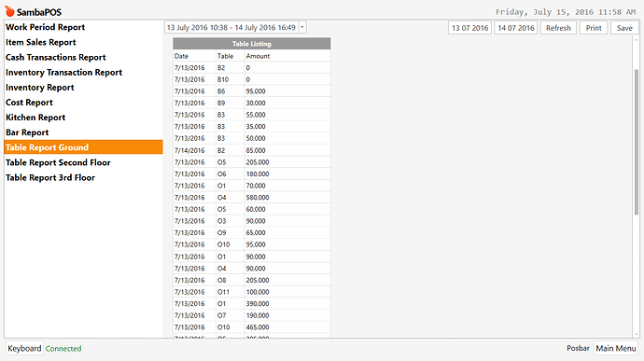
Task: Click the scrollbar down arrow
Action: coord(637,334)
